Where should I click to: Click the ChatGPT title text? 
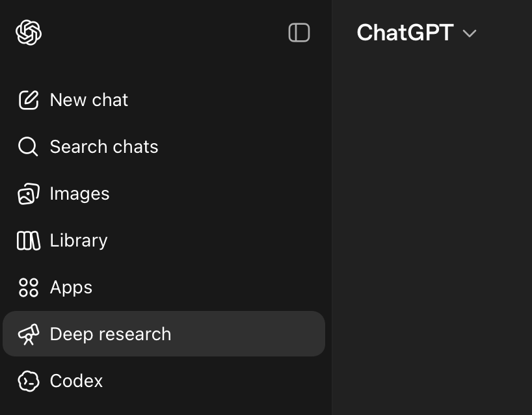405,33
